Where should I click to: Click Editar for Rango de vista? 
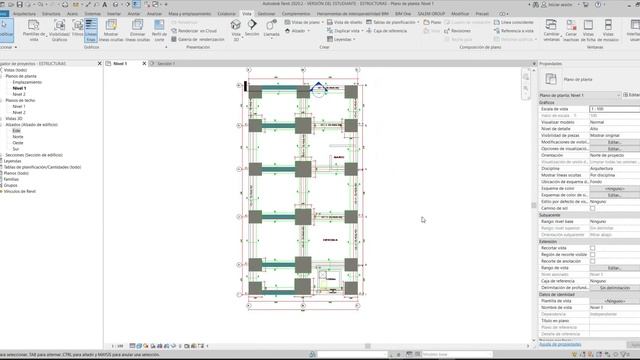[x=614, y=268]
